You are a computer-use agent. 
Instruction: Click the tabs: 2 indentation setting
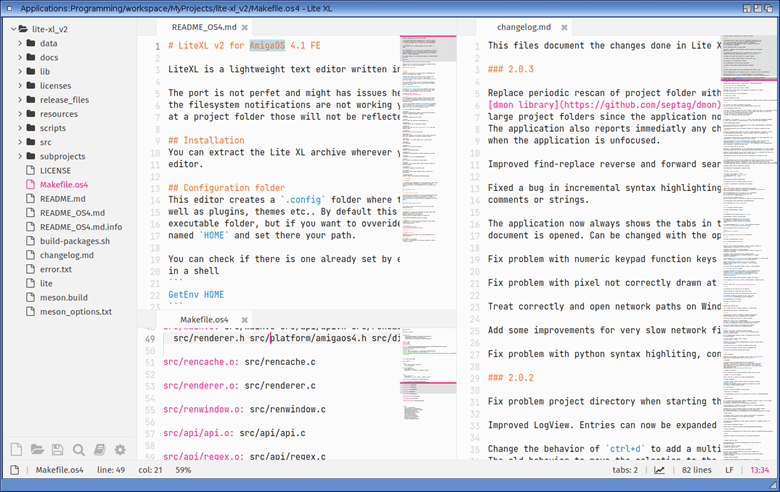[x=624, y=470]
